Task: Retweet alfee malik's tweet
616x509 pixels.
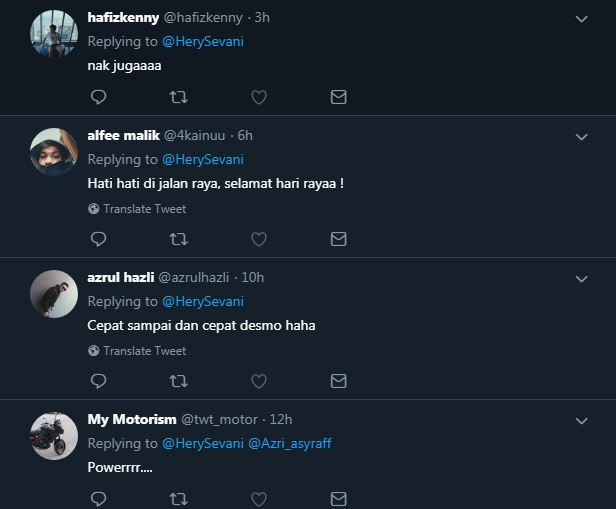Action: [178, 239]
